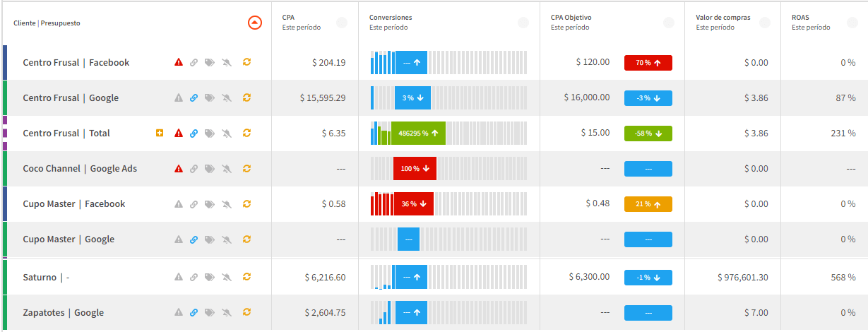
Task: Click the refresh icon for Cupo Master Facebook
Action: pyautogui.click(x=246, y=203)
